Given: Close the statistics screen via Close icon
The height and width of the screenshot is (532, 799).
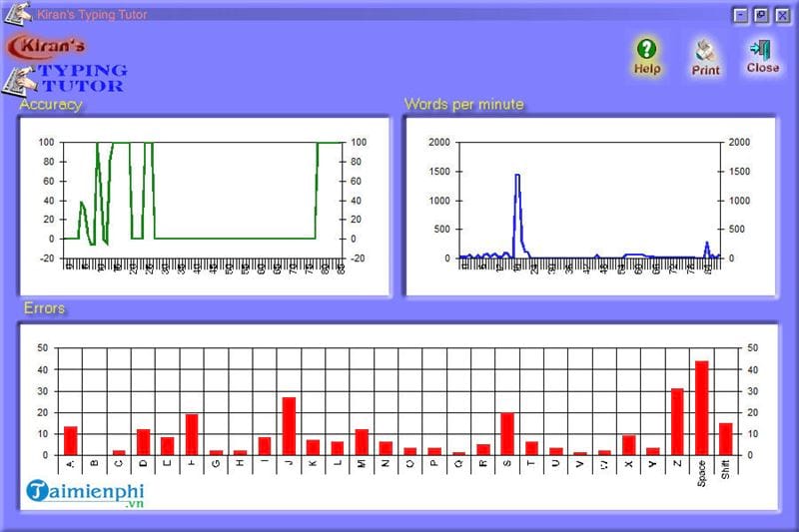Looking at the screenshot, I should pyautogui.click(x=763, y=57).
